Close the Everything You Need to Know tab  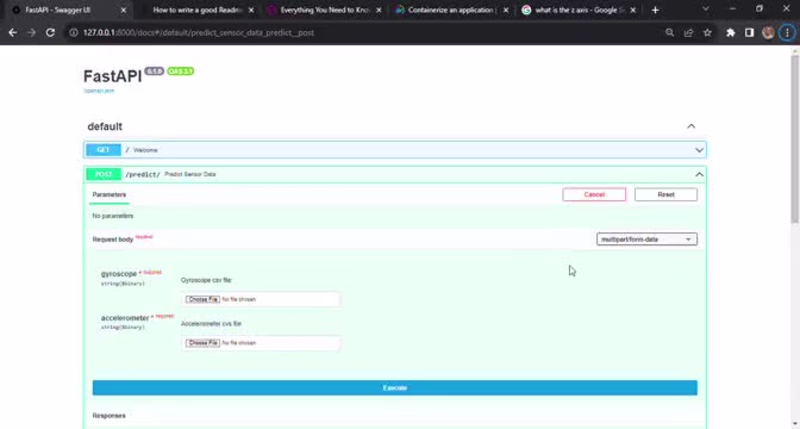(379, 10)
